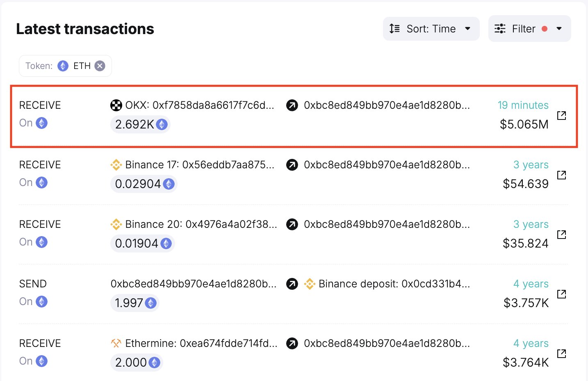Open external link for OKX transaction
588x381 pixels.
tap(561, 115)
